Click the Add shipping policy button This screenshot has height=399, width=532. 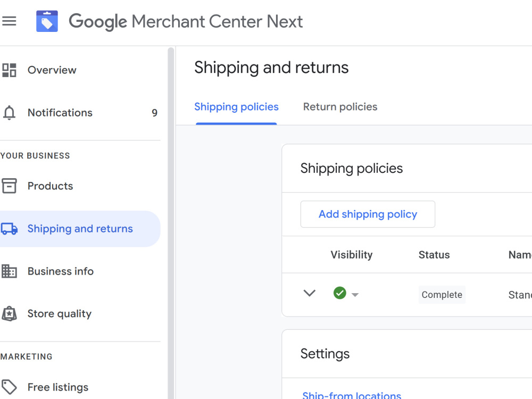[x=368, y=214]
